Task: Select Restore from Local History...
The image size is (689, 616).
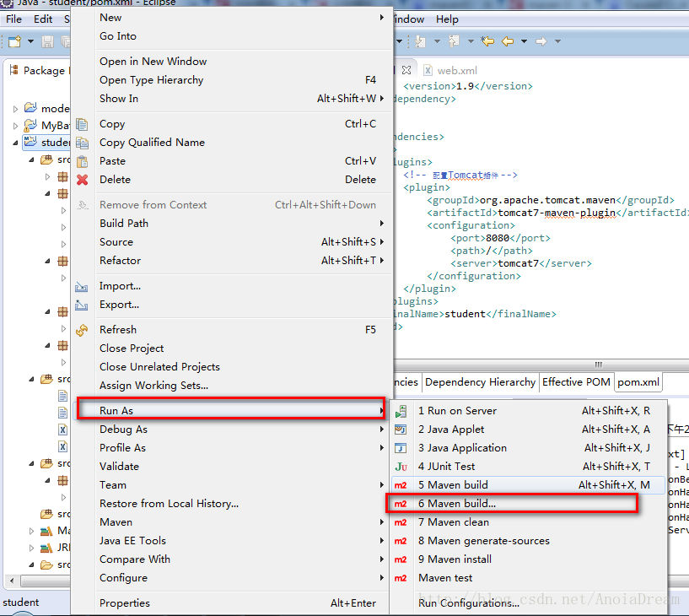Action: [231, 504]
